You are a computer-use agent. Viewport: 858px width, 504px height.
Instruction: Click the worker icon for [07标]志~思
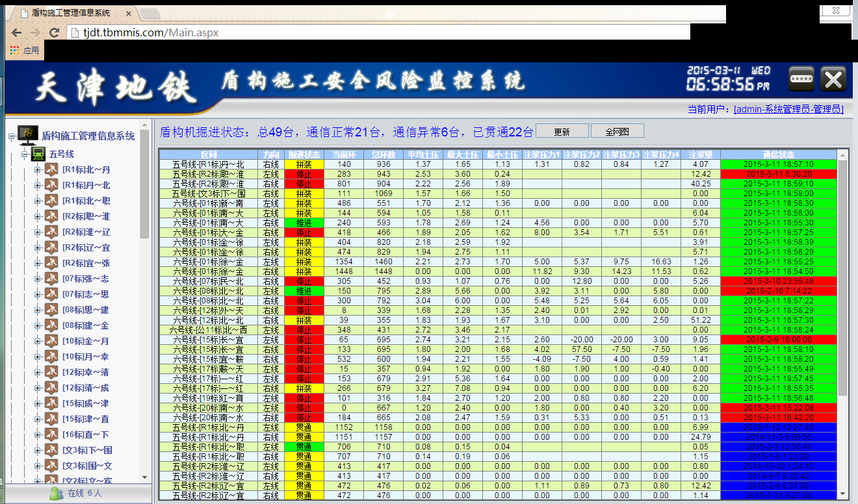pos(52,294)
